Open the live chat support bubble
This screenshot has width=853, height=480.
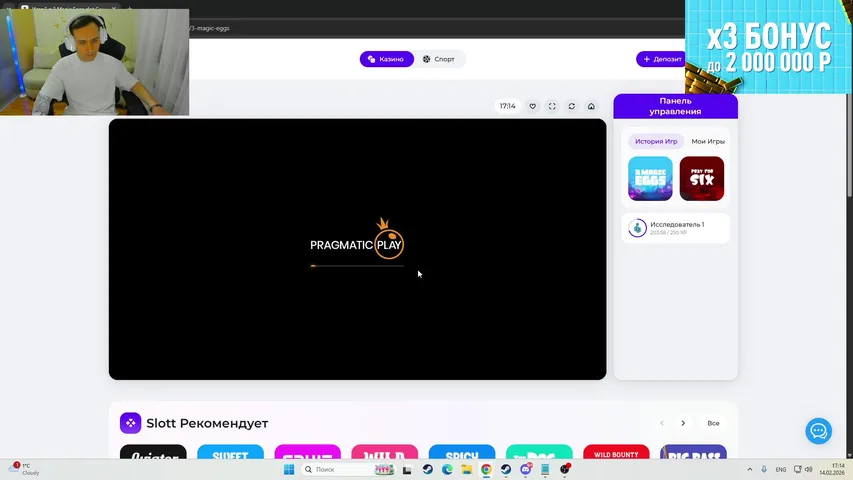(x=818, y=431)
